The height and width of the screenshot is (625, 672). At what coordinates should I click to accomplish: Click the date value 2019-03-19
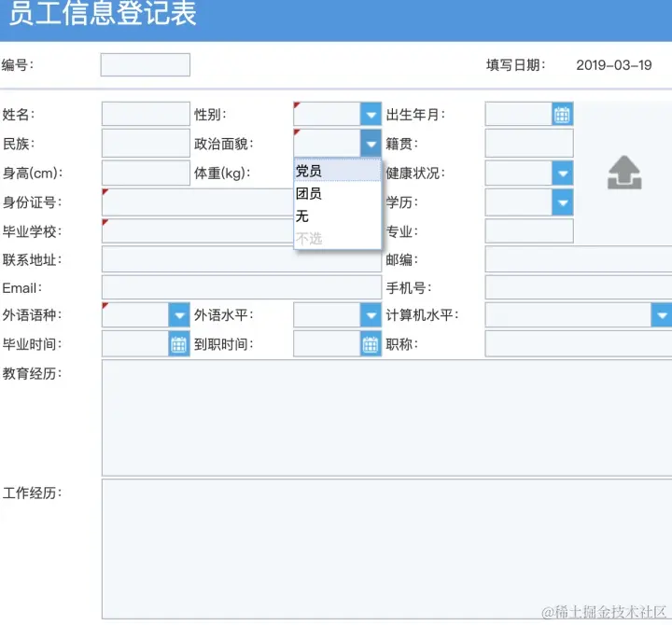click(614, 65)
